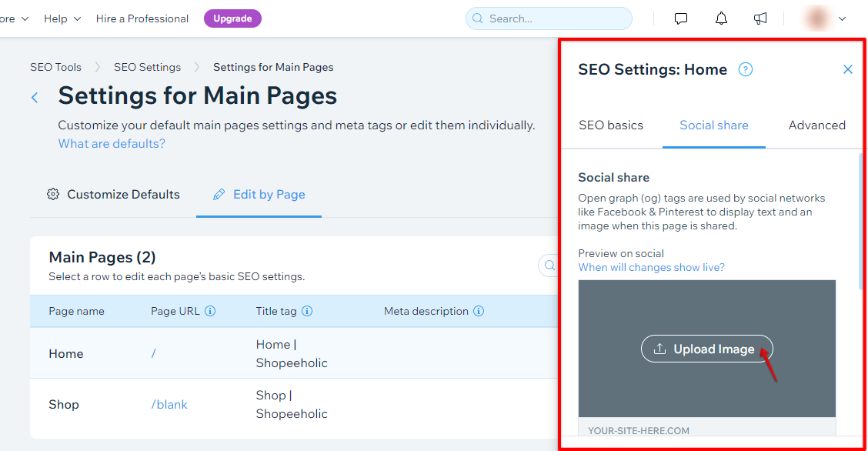Click the SEO panel vertical scrollbar

tap(860, 223)
